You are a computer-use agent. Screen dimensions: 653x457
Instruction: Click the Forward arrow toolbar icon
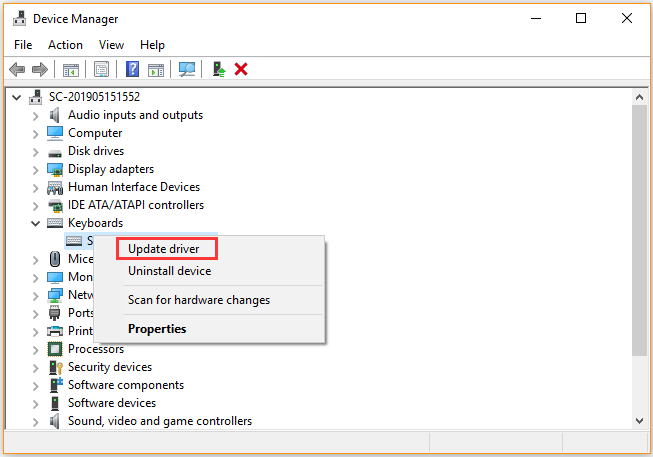coord(40,69)
